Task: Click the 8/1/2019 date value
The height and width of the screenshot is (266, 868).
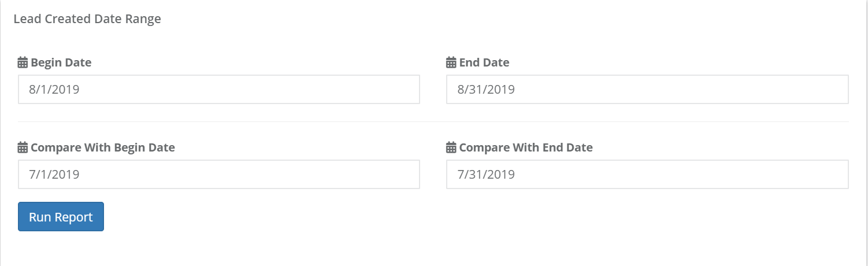Action: [54, 90]
